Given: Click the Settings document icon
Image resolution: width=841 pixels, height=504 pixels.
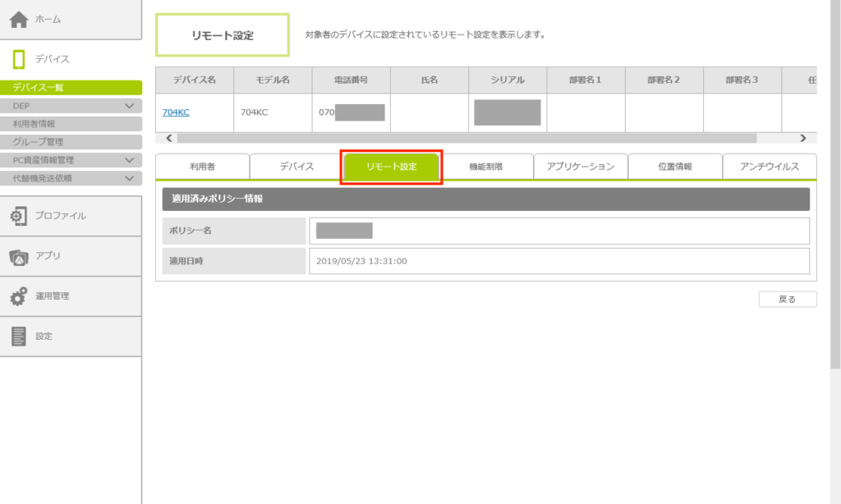Looking at the screenshot, I should pyautogui.click(x=19, y=337).
